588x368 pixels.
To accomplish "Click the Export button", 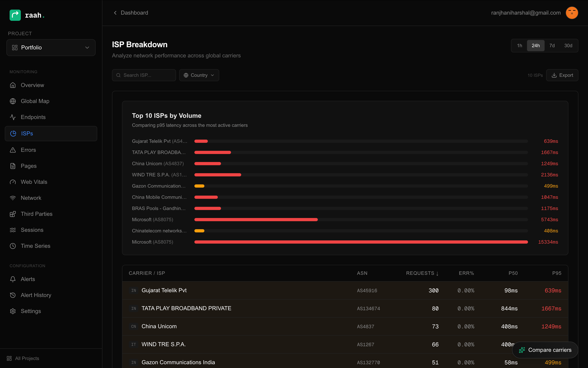I will pyautogui.click(x=562, y=75).
